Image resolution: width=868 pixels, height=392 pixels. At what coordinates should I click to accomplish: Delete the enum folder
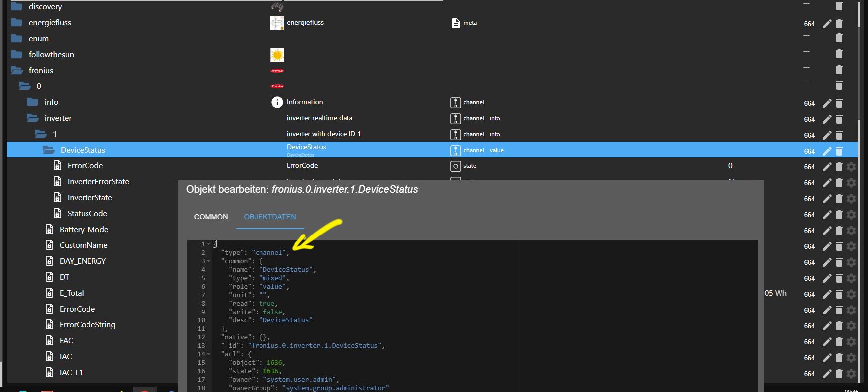[839, 38]
